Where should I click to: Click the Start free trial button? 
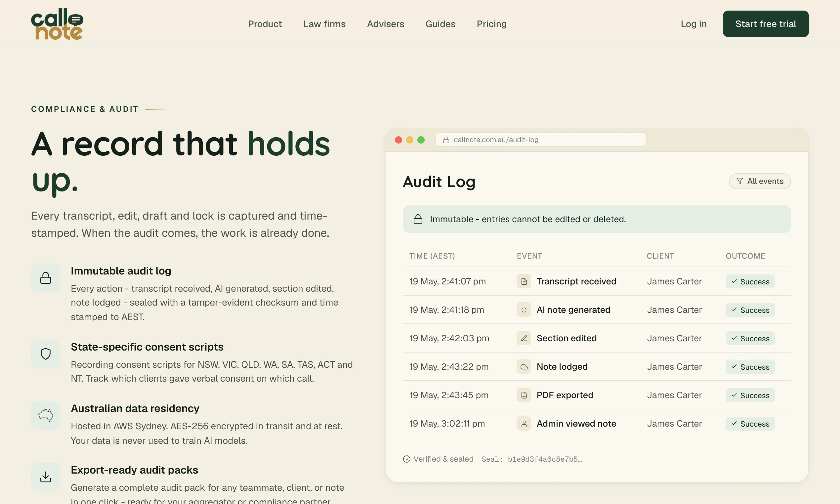(x=766, y=24)
